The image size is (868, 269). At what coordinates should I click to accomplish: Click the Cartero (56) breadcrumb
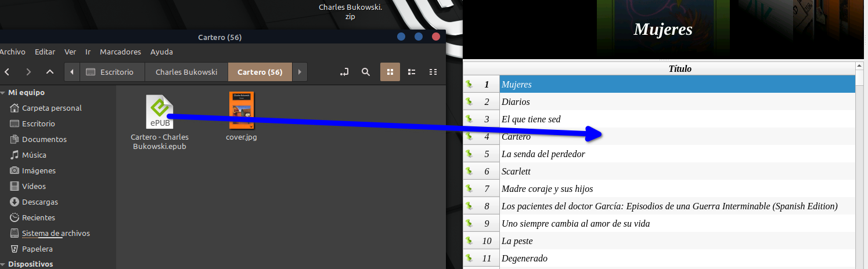click(x=260, y=72)
